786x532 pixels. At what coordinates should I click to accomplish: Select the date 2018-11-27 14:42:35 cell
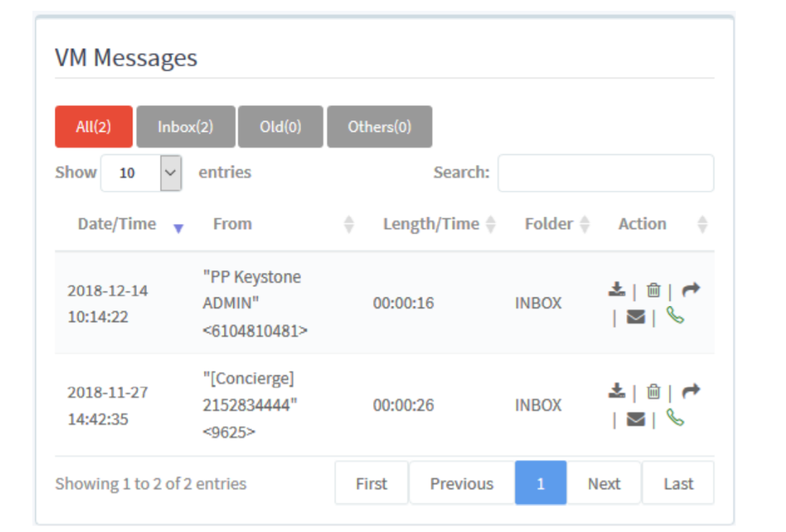tap(108, 405)
